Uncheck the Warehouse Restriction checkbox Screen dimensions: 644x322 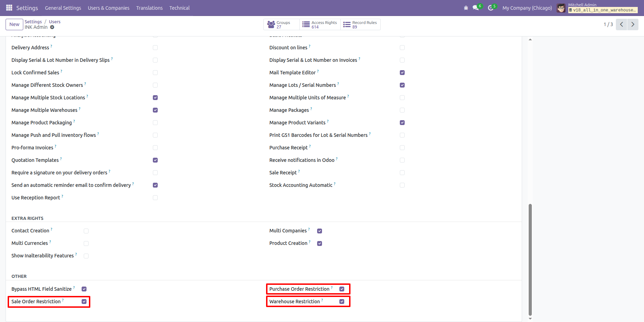pyautogui.click(x=342, y=302)
